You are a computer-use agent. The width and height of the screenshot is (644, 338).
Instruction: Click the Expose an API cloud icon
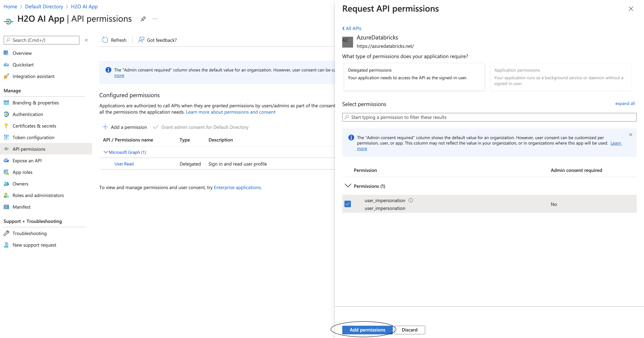6,160
